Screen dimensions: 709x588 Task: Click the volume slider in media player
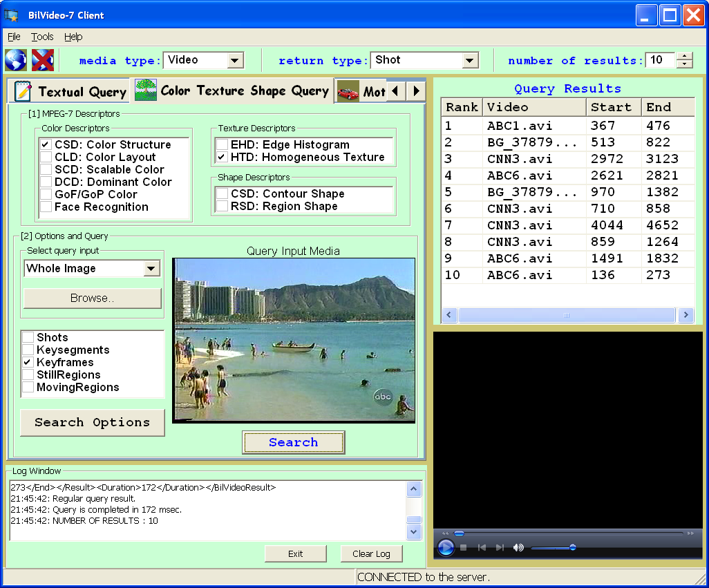pyautogui.click(x=553, y=547)
